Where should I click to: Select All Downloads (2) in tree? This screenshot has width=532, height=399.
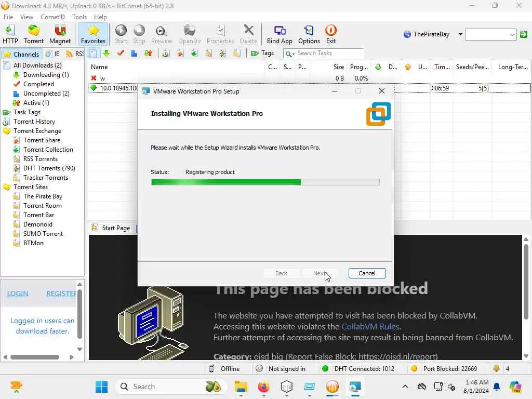[x=37, y=65]
